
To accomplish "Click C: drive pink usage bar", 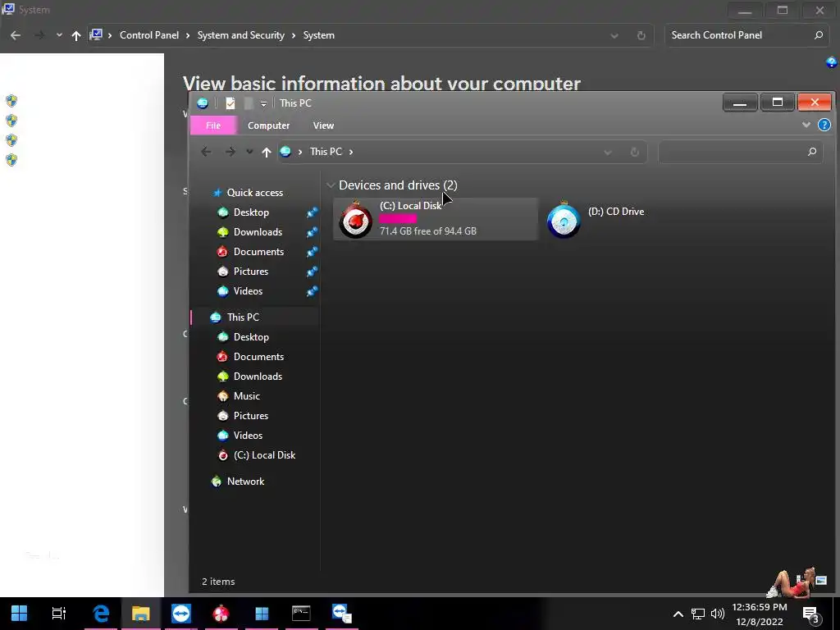I will pyautogui.click(x=398, y=218).
